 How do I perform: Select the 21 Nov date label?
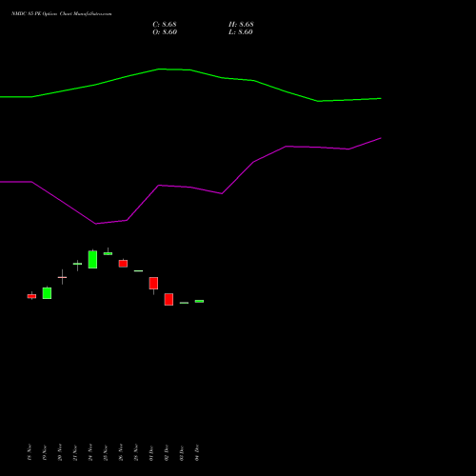point(75,452)
